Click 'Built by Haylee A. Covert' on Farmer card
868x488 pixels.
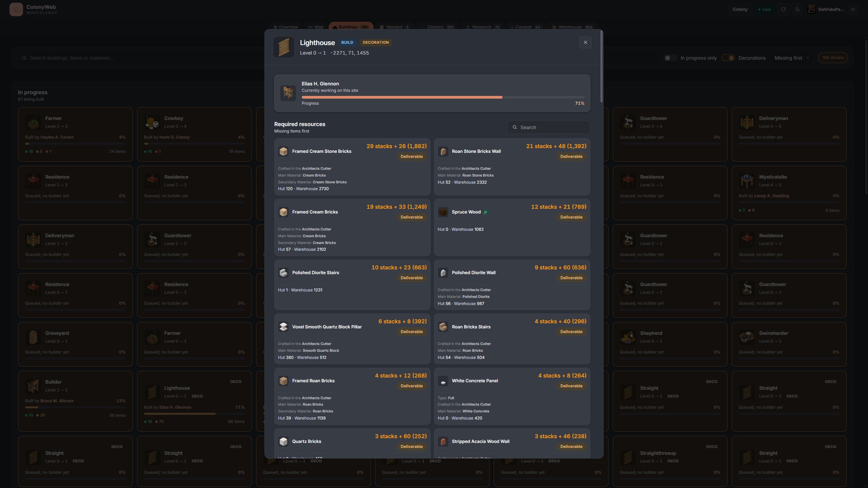49,137
